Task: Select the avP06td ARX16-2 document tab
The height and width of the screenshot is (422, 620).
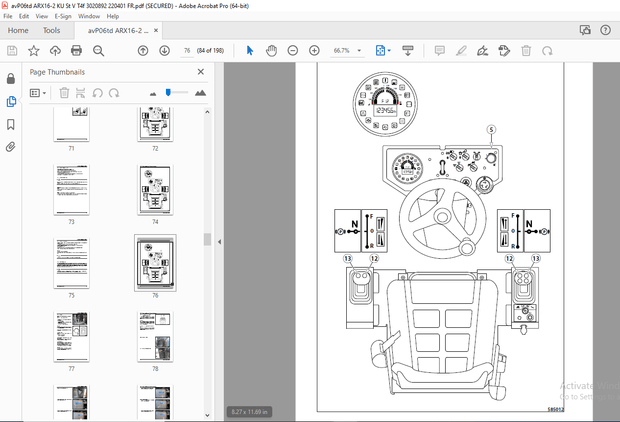Action: [x=117, y=30]
